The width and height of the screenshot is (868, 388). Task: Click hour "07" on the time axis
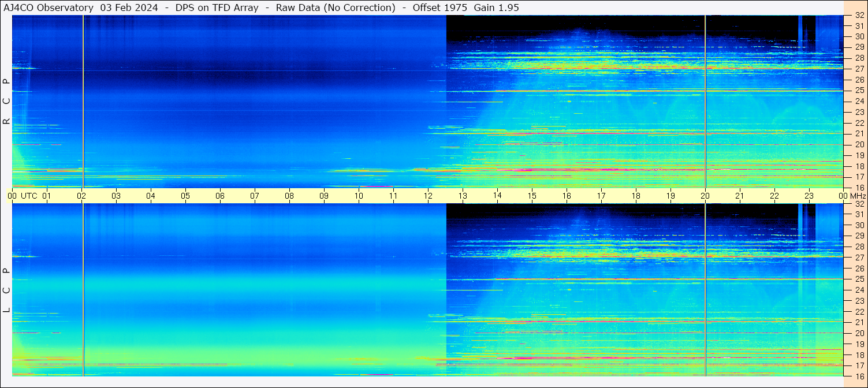point(255,196)
